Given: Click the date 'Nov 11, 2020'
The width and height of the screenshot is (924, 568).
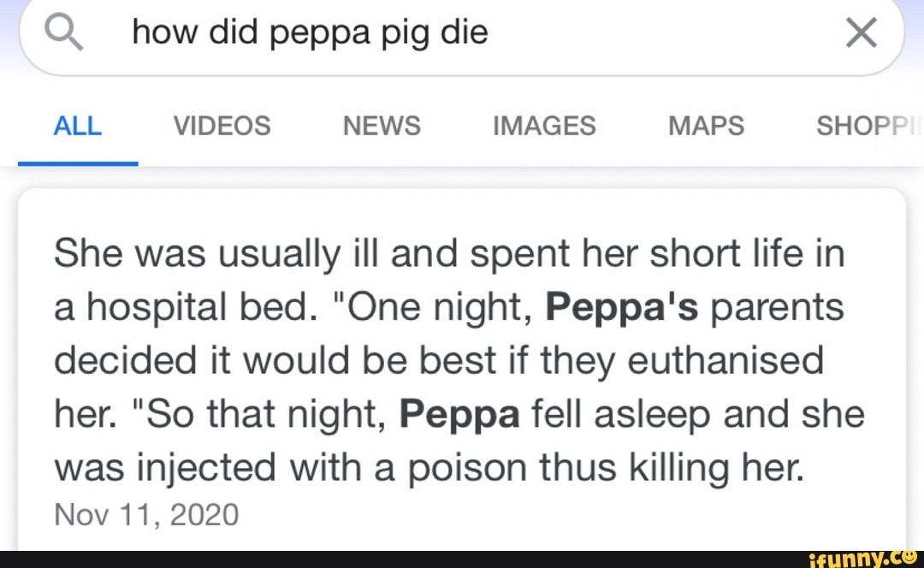Looking at the screenshot, I should click(x=145, y=514).
